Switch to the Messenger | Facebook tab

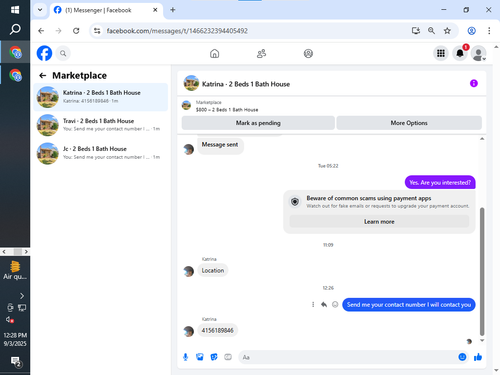[106, 10]
